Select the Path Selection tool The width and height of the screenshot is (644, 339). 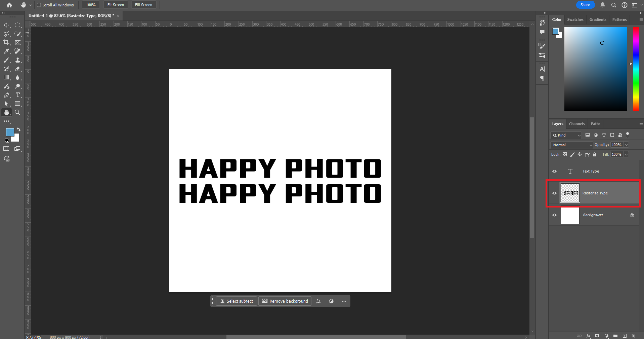click(6, 104)
